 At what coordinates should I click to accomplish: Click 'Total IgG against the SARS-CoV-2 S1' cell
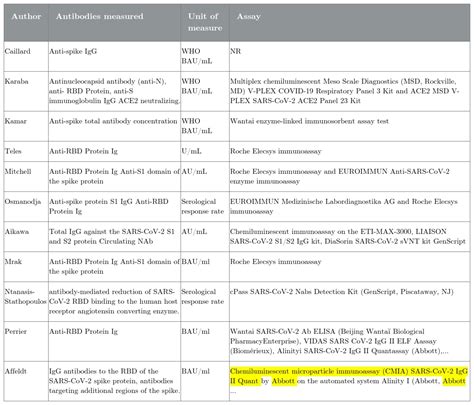[114, 236]
